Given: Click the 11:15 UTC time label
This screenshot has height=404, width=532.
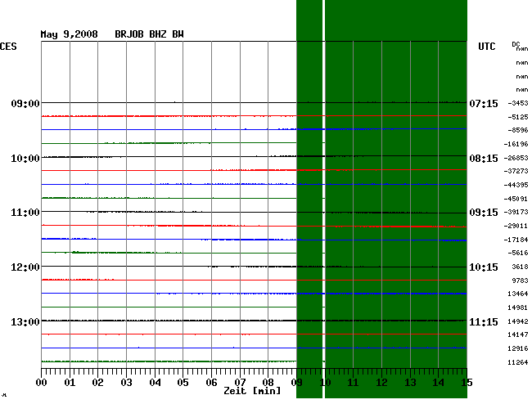Looking at the screenshot, I should 484,321.
